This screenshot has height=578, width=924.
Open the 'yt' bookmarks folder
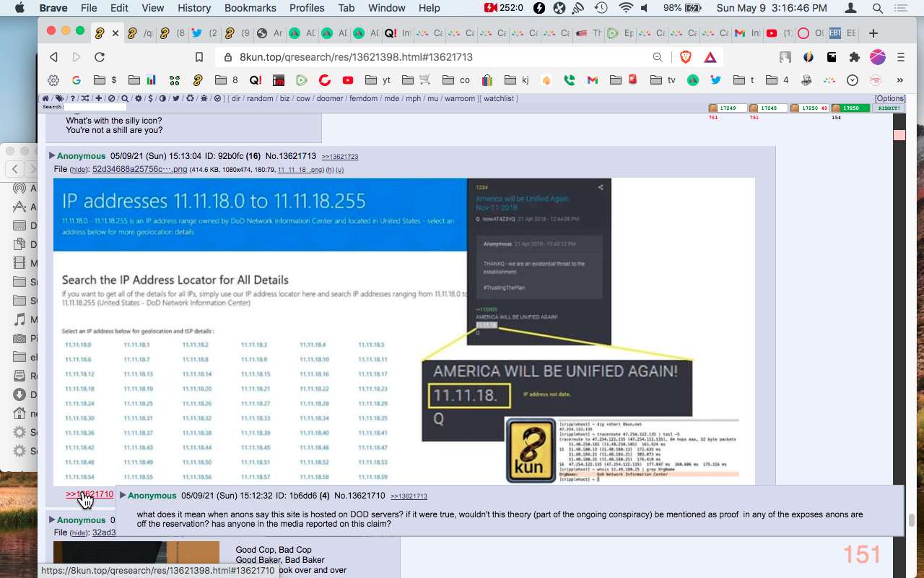pos(378,80)
